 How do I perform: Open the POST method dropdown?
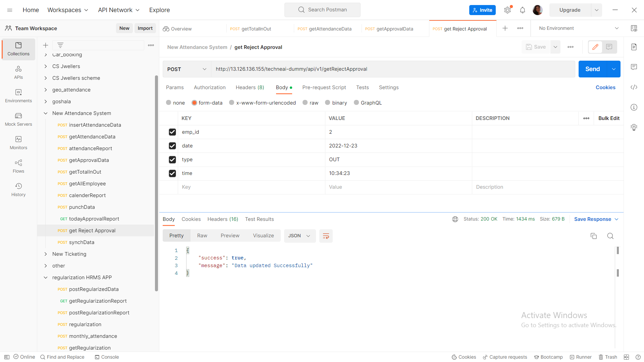click(x=187, y=69)
